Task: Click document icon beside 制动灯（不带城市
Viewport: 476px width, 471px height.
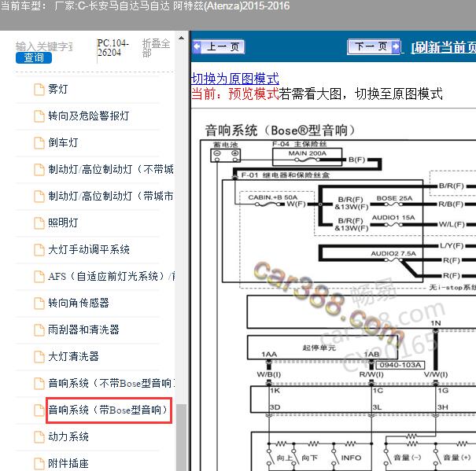Action: (39, 170)
